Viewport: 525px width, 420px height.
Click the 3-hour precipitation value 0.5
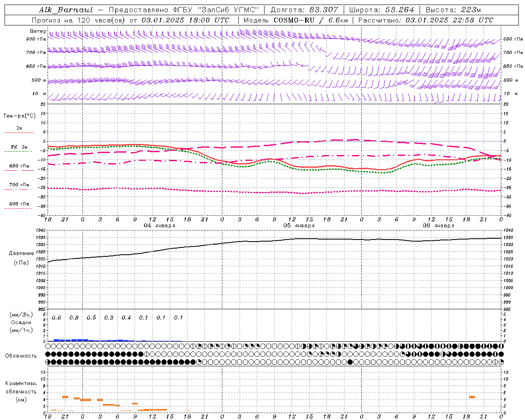point(91,318)
